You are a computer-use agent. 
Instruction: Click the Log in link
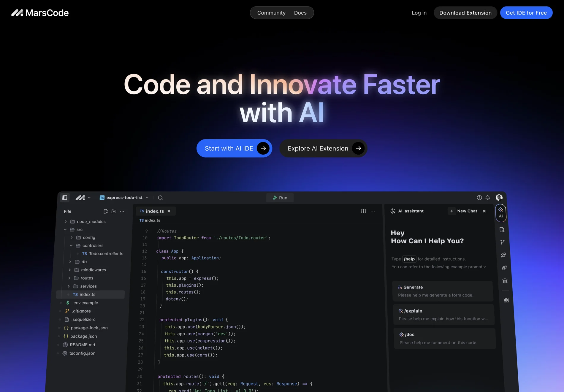tap(419, 13)
